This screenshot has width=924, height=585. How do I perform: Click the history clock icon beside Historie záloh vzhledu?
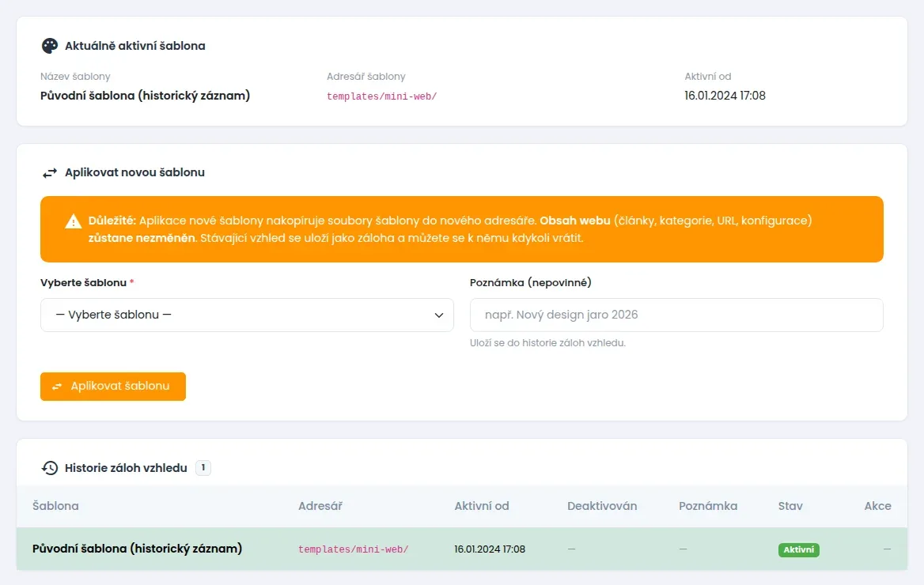coord(50,468)
